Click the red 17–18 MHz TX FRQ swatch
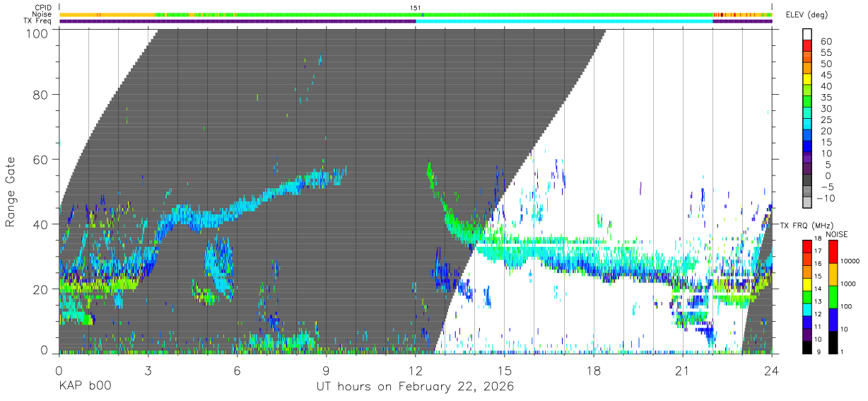 [807, 245]
